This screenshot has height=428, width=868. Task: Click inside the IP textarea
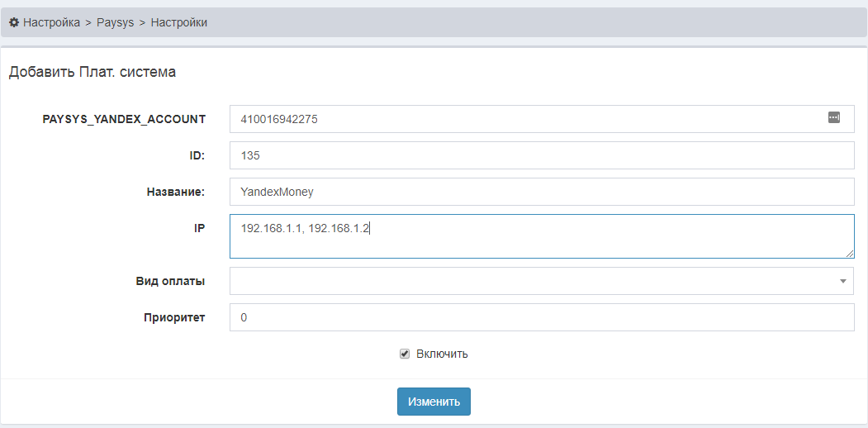(542, 236)
